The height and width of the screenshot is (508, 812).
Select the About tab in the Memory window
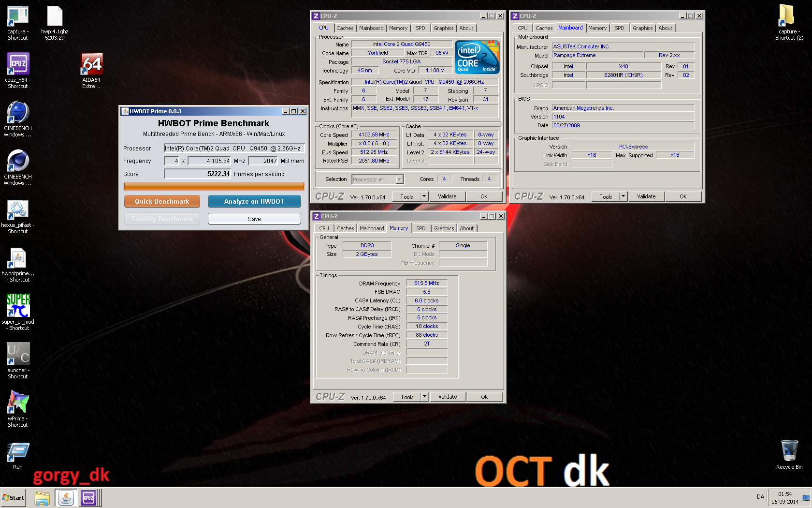(467, 228)
